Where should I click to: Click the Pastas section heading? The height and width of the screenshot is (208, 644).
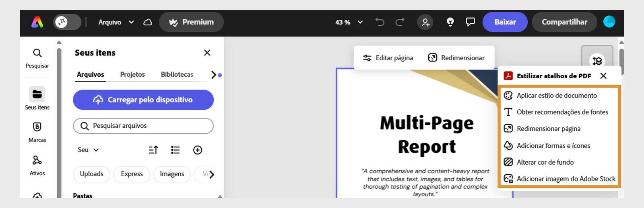pyautogui.click(x=83, y=196)
